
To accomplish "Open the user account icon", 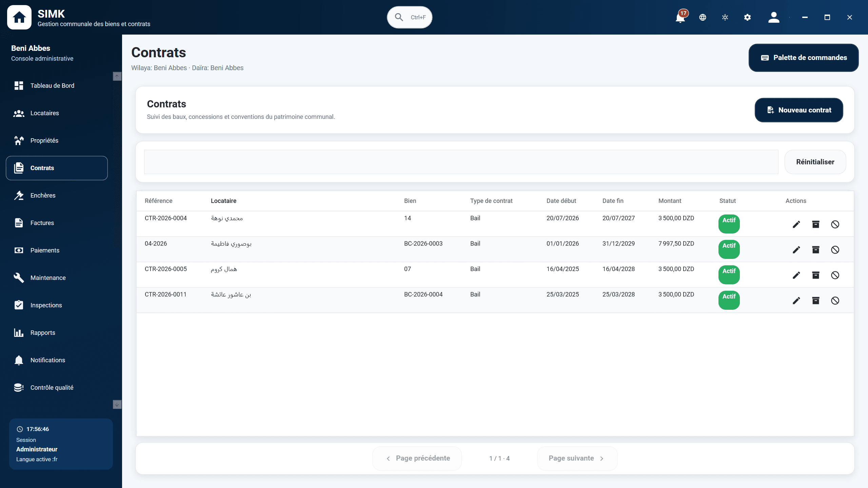I will (x=774, y=17).
